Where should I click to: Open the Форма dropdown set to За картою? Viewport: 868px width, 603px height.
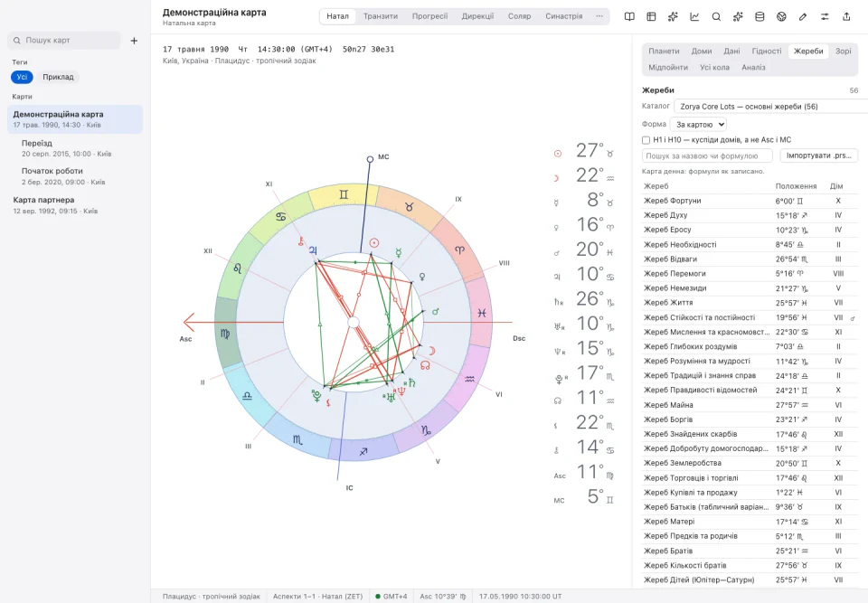tap(698, 125)
